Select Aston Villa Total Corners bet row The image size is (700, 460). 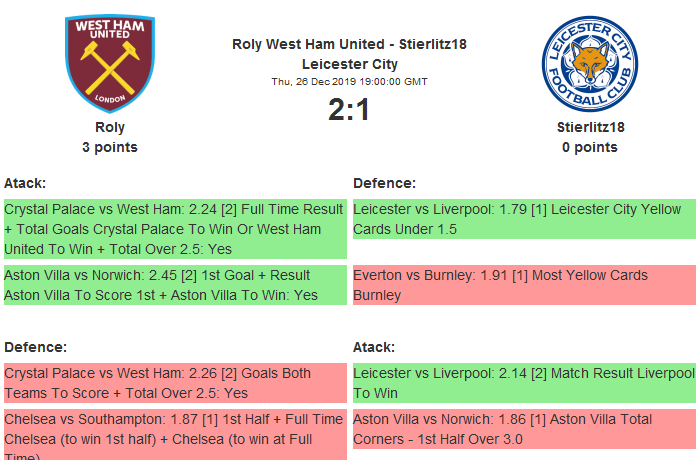click(523, 430)
